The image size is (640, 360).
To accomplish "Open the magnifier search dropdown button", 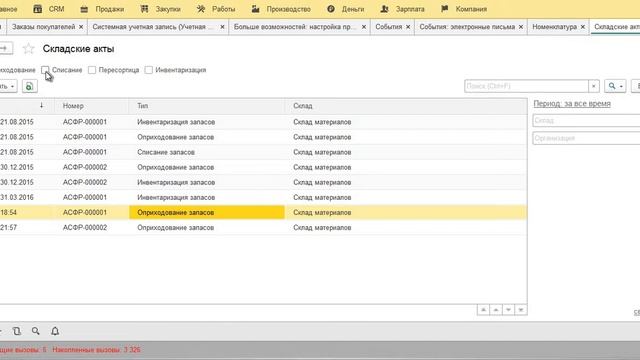I will pyautogui.click(x=615, y=86).
